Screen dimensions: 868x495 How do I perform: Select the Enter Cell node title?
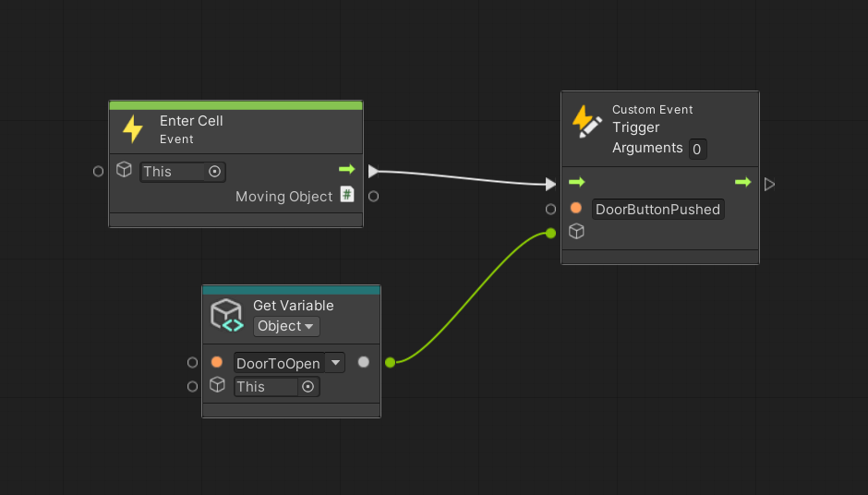click(x=191, y=121)
